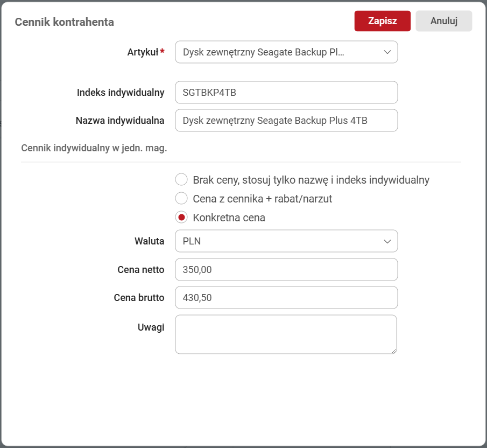The height and width of the screenshot is (448, 487).
Task: Click the chevron arrow in the Waluta selector
Action: click(x=387, y=241)
